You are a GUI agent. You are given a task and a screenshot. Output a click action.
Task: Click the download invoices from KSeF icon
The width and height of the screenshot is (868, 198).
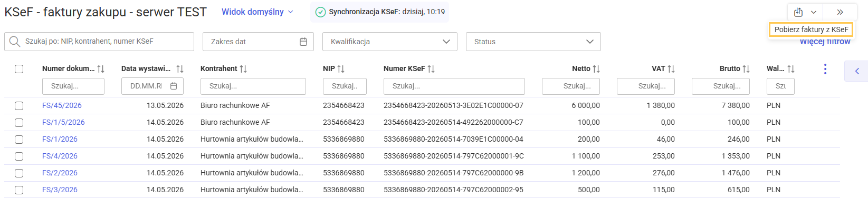(x=798, y=12)
